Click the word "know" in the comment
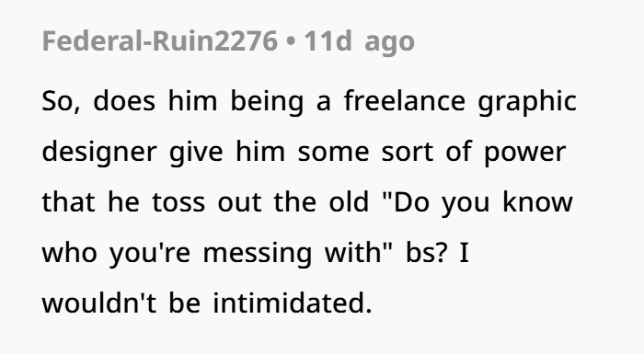Image resolution: width=644 pixels, height=354 pixels. tap(537, 201)
